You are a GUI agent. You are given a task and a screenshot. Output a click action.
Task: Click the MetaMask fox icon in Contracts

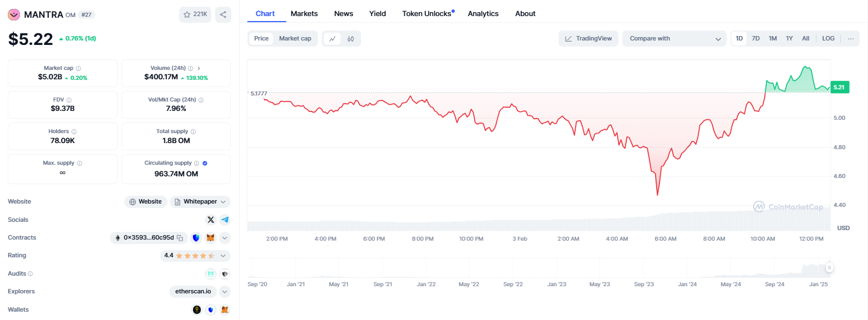point(211,238)
